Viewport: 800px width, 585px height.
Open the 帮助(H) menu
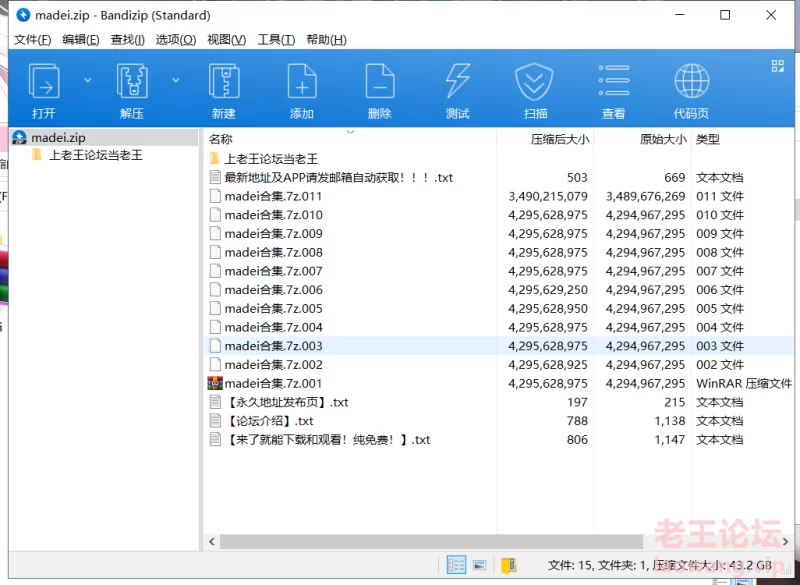pos(327,40)
